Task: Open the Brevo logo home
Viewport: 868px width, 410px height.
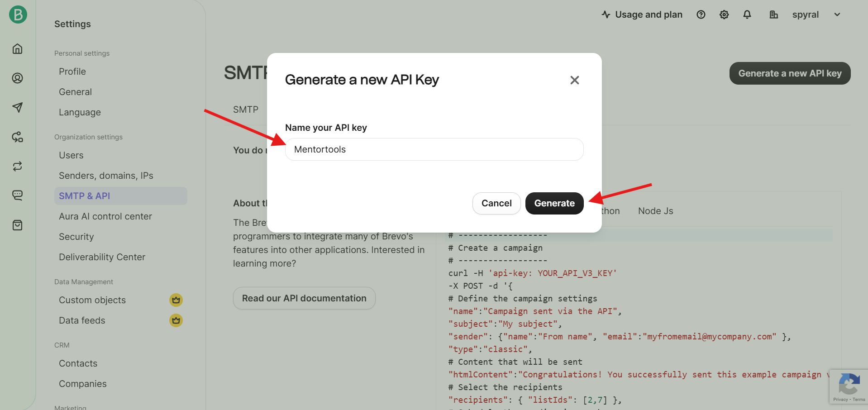Action: coord(18,14)
